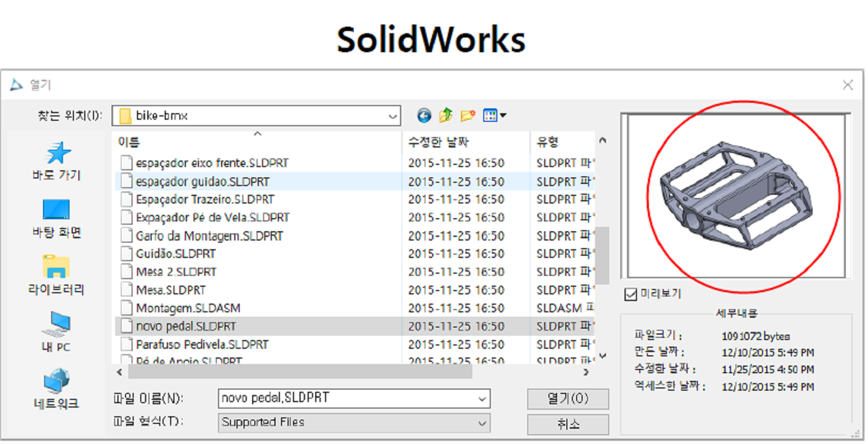
Task: Select espaçador eixo frente.SLDPRT
Action: point(212,163)
